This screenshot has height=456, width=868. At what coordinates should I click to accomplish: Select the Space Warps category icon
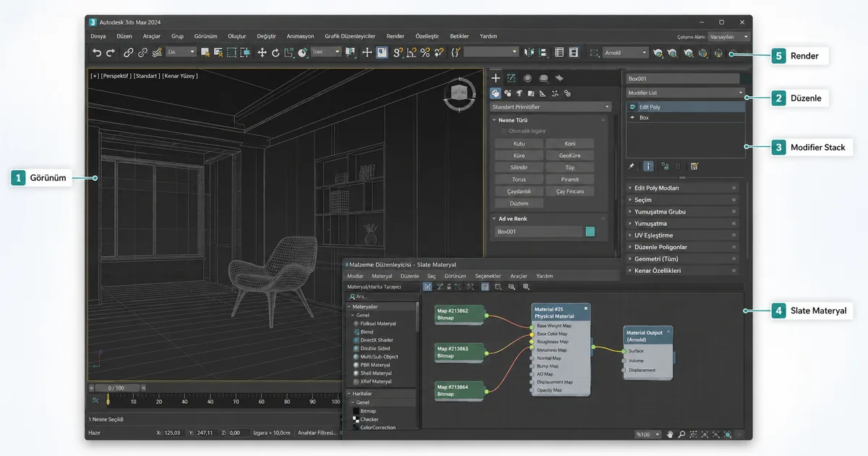coord(555,93)
